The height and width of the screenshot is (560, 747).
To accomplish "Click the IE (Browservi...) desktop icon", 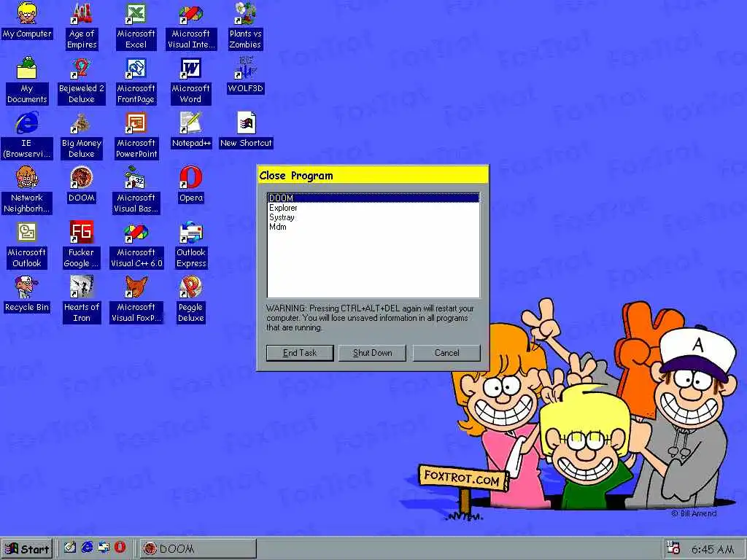I will pos(27,135).
